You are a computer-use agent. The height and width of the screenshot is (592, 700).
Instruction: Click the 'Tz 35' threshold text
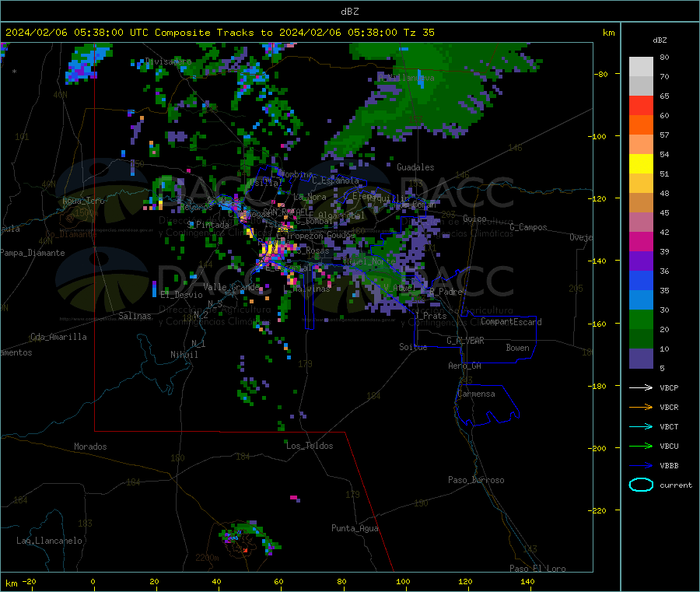pos(418,33)
